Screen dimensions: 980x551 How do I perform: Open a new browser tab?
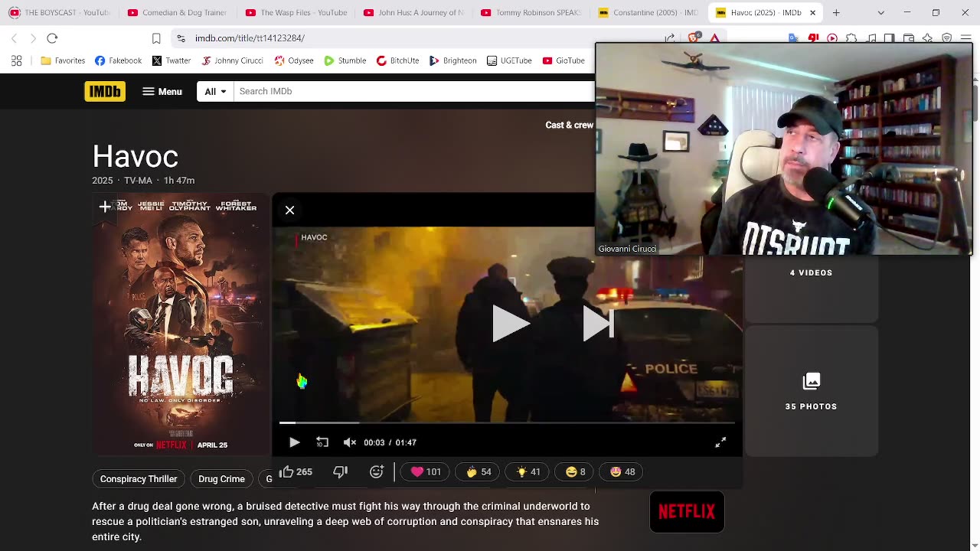836,12
